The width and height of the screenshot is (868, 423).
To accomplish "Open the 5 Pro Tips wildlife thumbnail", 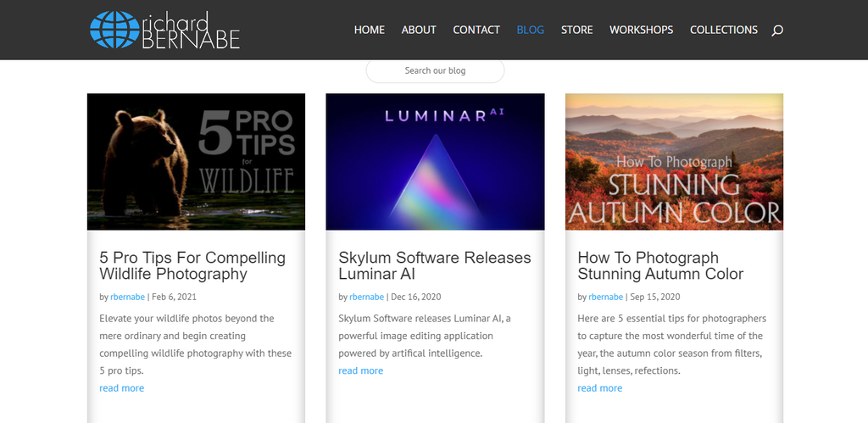I will coord(196,161).
